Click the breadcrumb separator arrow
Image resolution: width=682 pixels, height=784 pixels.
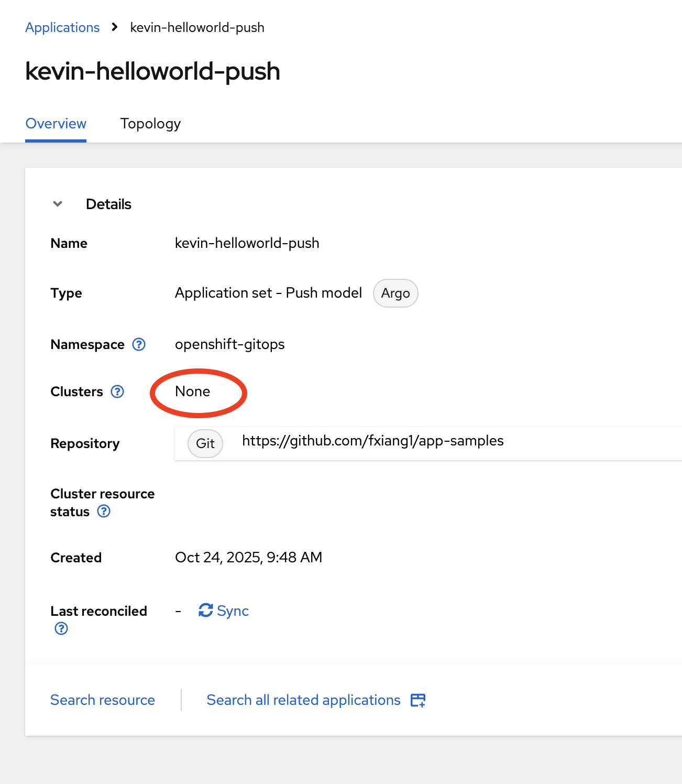115,27
